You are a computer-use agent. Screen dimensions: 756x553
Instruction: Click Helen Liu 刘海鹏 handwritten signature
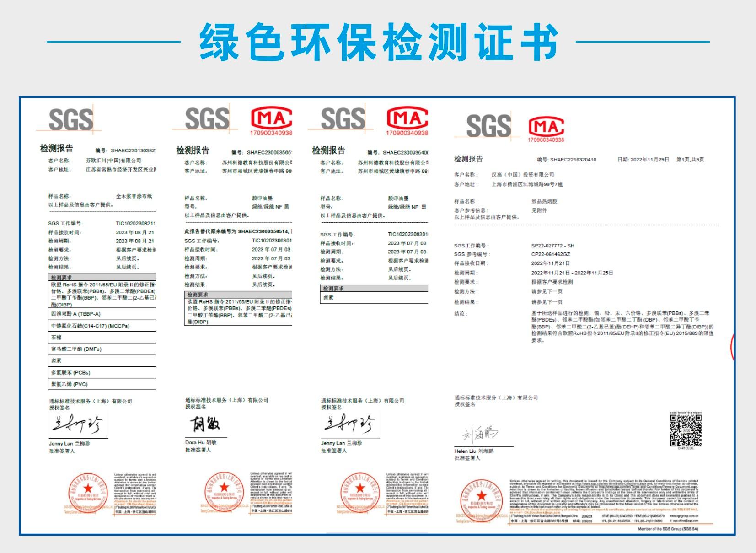point(479,433)
